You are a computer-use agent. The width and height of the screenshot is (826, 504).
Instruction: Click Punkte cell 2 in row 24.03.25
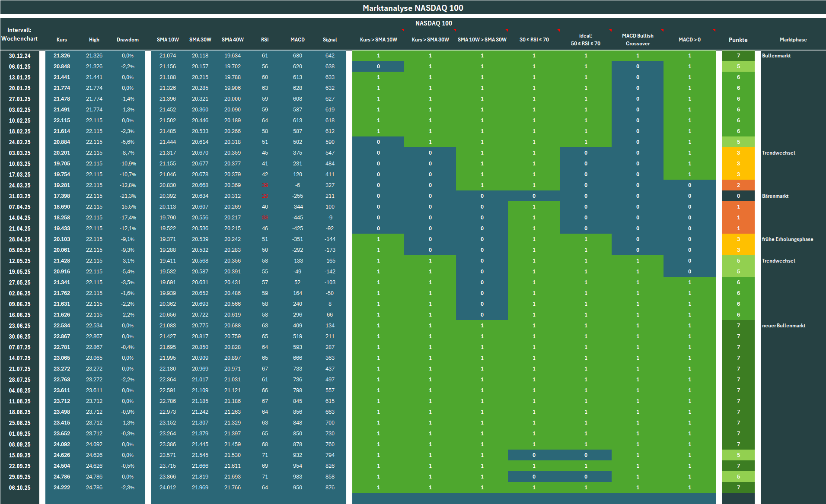point(738,185)
